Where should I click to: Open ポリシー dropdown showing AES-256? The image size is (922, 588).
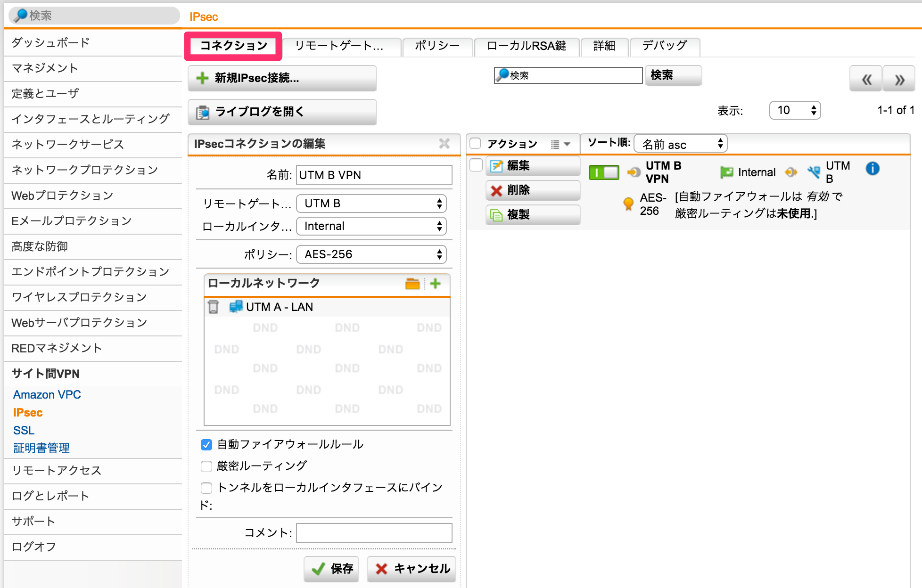371,254
